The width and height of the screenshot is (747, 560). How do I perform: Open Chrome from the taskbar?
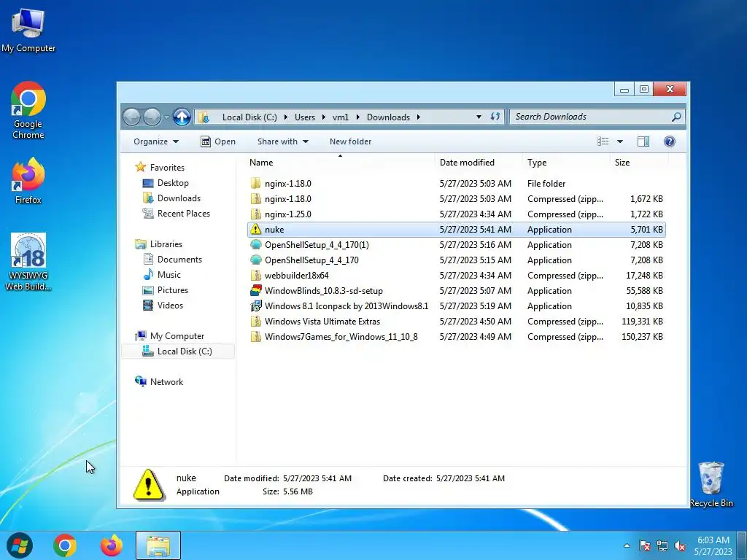(x=65, y=545)
